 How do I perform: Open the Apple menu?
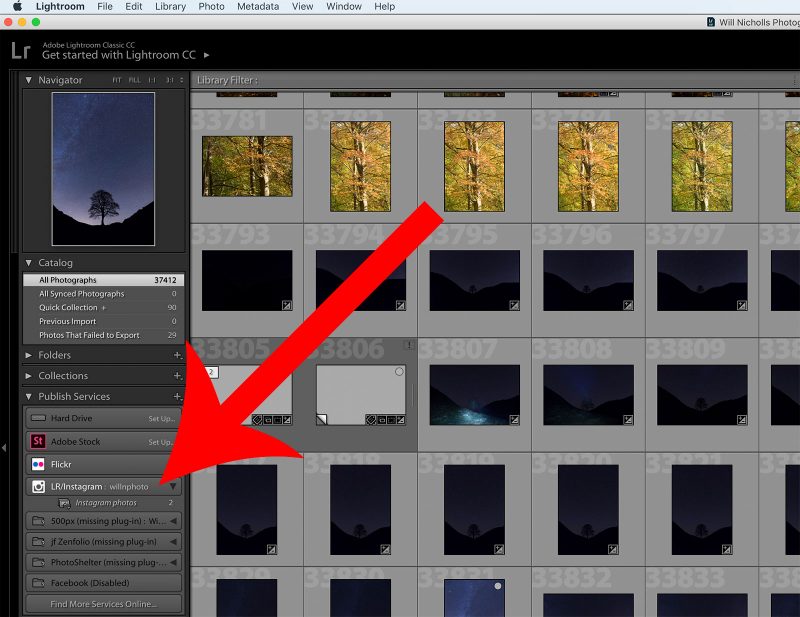click(x=17, y=7)
